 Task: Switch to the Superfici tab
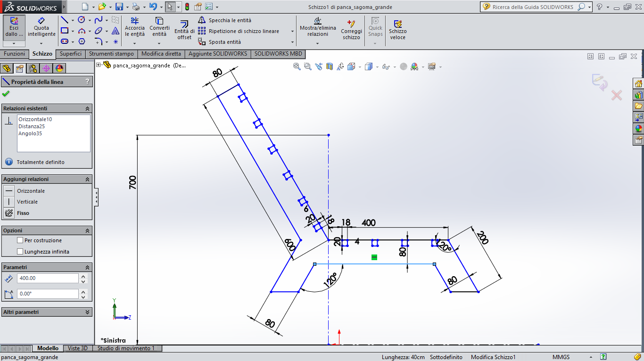tap(71, 54)
